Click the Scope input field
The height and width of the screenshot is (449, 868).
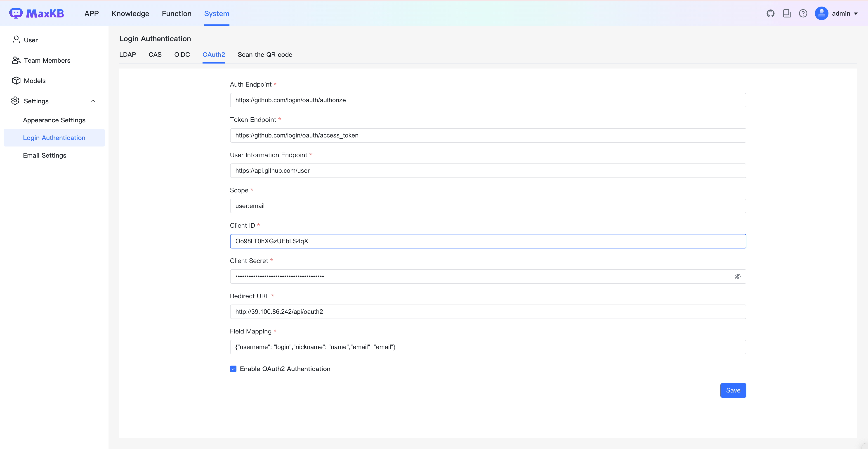tap(488, 206)
